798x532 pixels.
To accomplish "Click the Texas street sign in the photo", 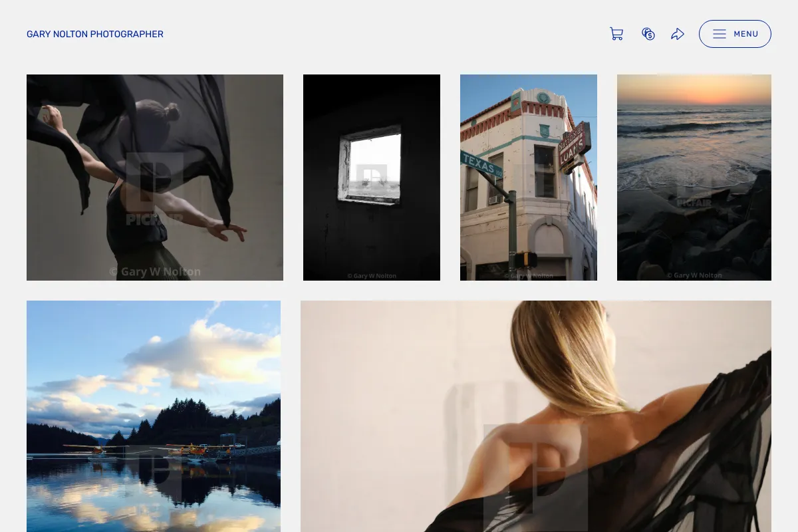I will 481,164.
